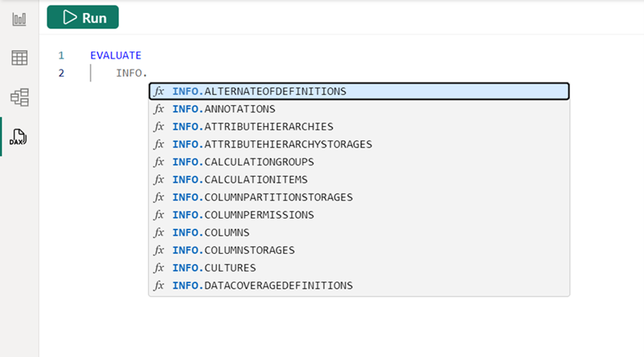Click fx icon beside INFO.COLUMNPARTITIONSTORAGES
644x357 pixels.
pyautogui.click(x=159, y=197)
